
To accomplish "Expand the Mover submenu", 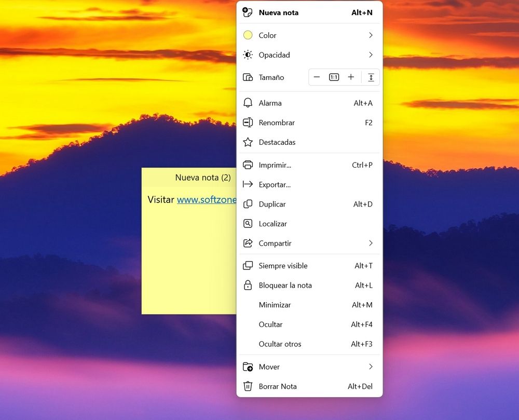I will click(x=371, y=367).
